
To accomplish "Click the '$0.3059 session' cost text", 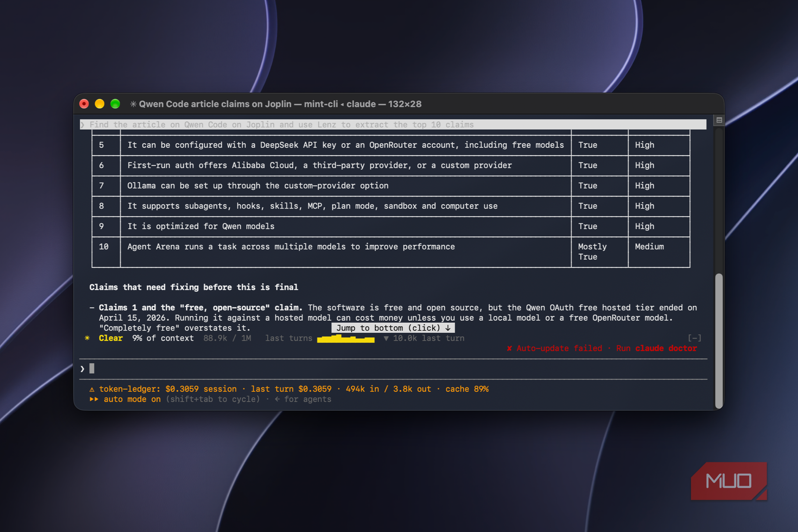I will pos(201,389).
